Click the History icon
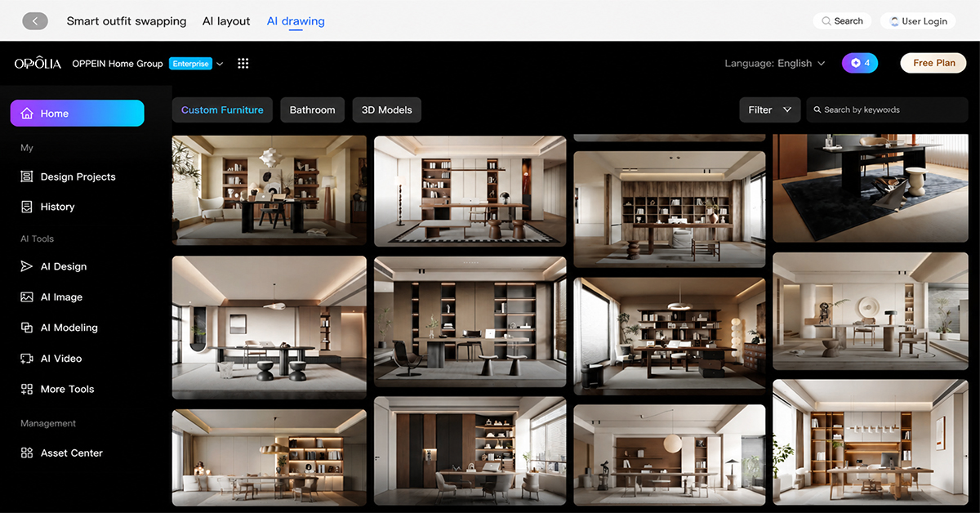 [27, 207]
